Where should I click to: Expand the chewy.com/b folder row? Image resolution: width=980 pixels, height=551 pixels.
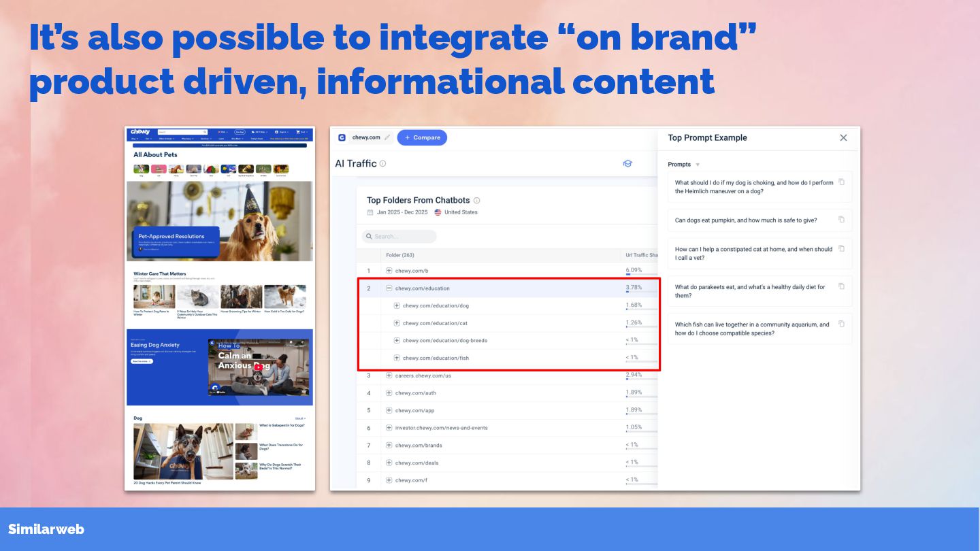point(389,271)
